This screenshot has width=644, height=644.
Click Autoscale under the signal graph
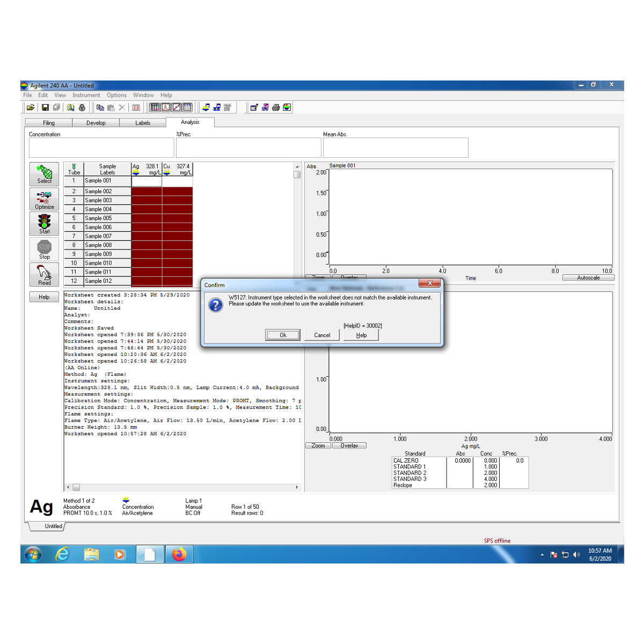588,277
